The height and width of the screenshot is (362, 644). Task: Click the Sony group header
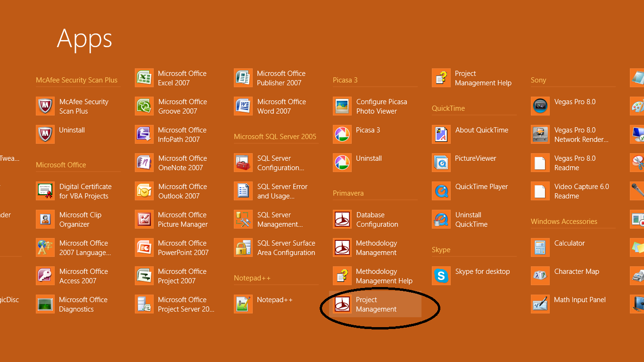538,80
